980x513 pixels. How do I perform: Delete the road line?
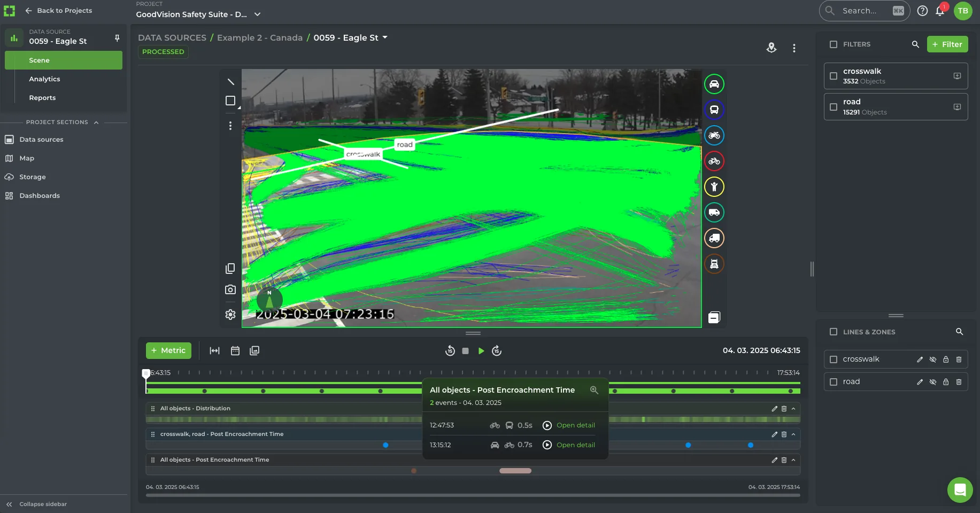(959, 382)
